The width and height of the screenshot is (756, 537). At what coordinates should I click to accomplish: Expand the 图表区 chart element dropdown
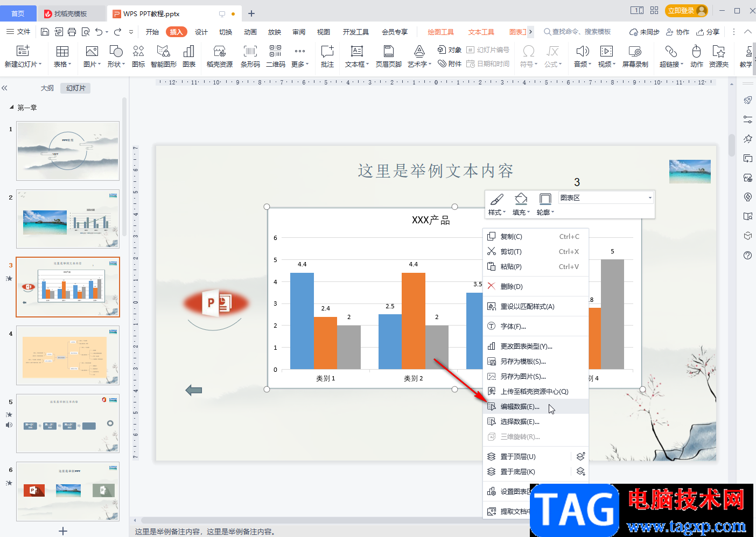tap(650, 198)
